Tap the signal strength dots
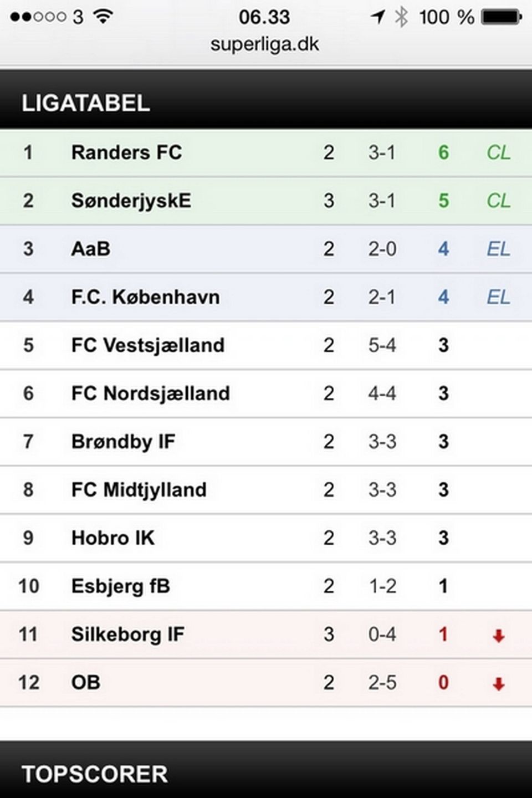Image resolution: width=532 pixels, height=798 pixels. pos(38,17)
